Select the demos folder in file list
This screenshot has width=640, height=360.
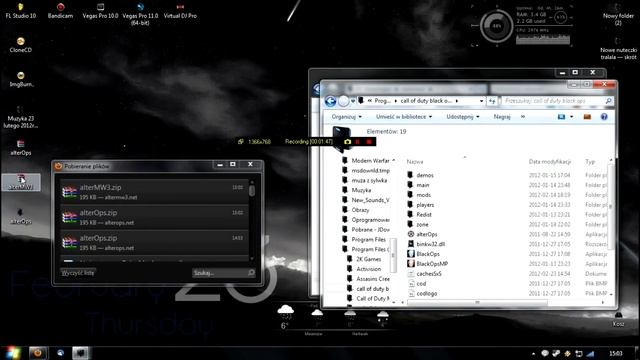(425, 175)
